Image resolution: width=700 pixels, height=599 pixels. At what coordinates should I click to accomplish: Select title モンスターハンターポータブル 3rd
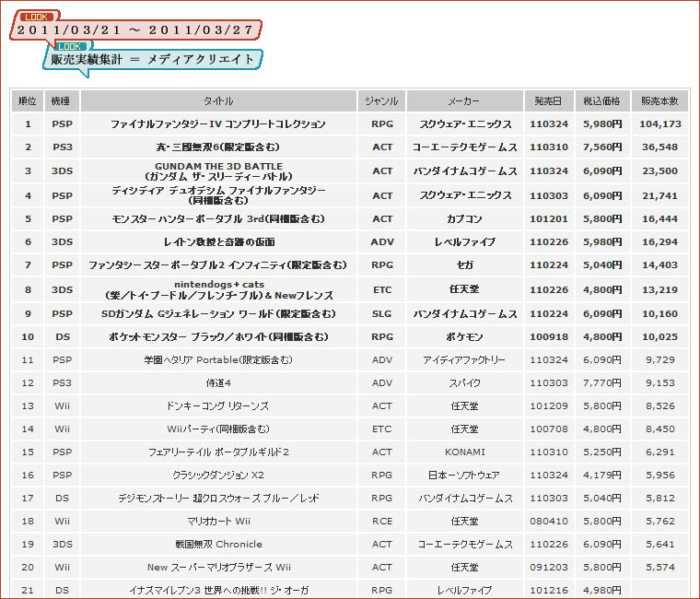pos(218,219)
